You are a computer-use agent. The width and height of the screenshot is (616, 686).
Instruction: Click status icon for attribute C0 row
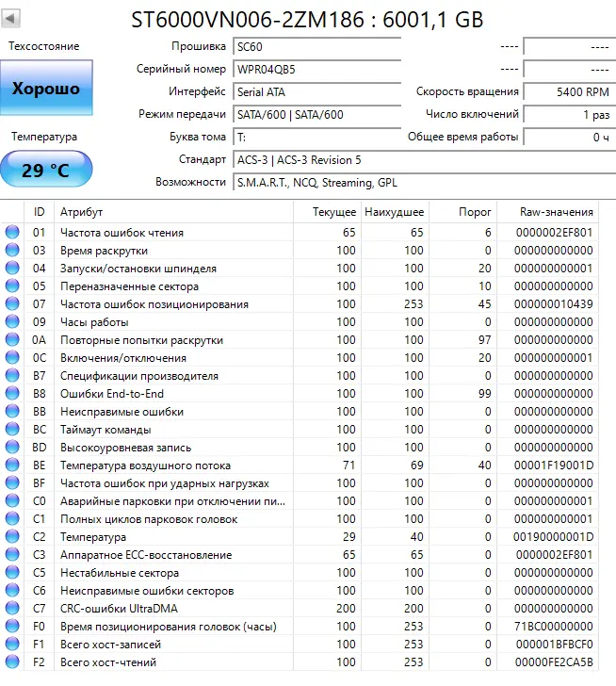[12, 501]
